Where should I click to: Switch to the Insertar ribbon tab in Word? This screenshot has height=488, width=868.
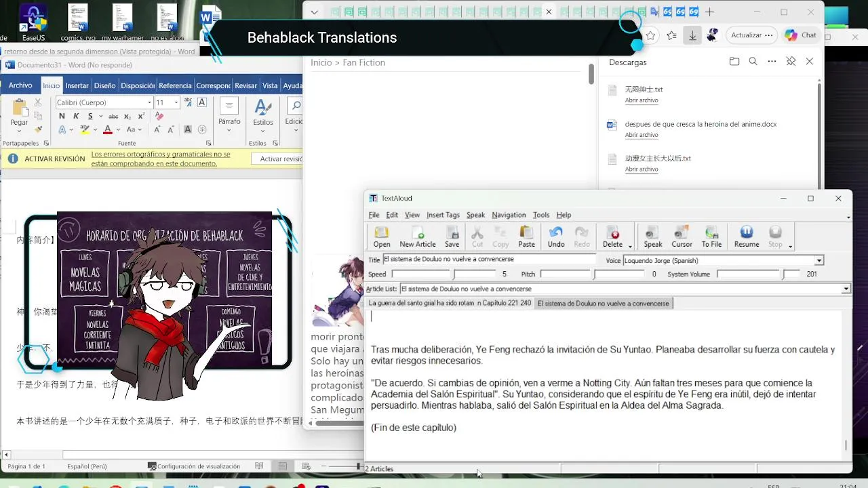tap(77, 85)
